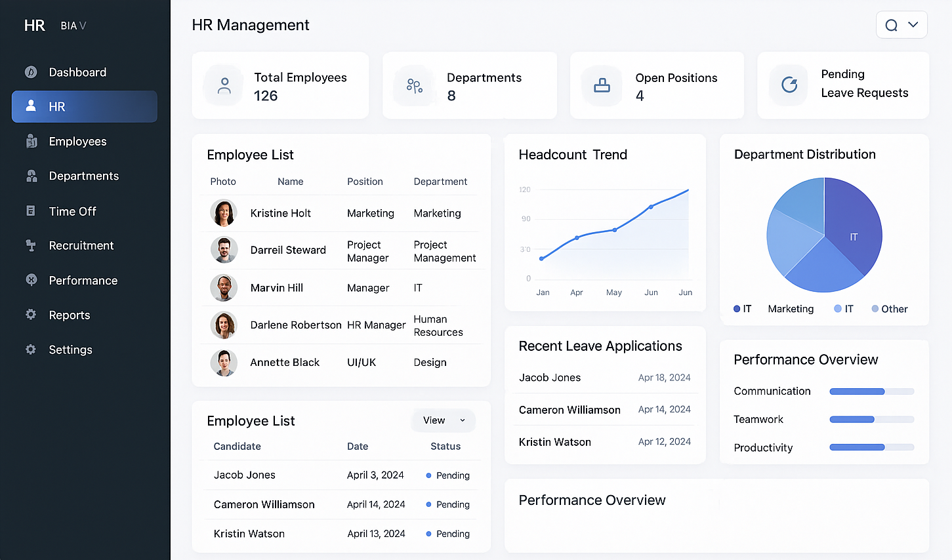
Task: Click the Apr data point on Headcount Trend
Action: click(x=577, y=237)
